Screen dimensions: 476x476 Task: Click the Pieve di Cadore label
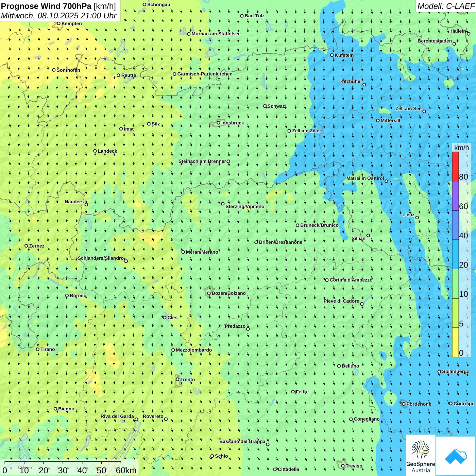tap(341, 301)
